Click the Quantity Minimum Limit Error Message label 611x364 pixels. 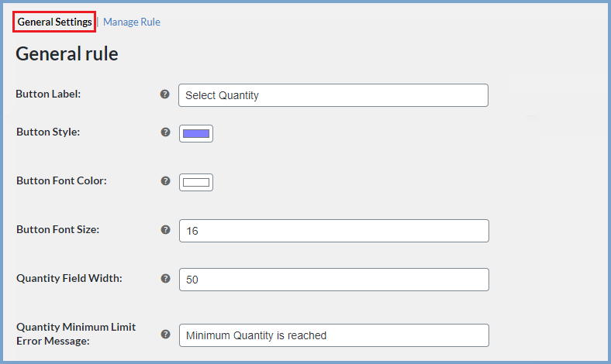[76, 334]
